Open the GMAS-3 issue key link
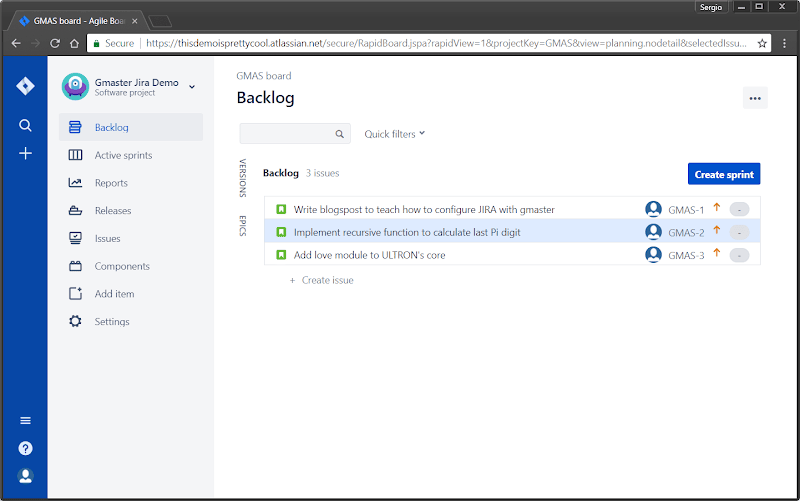 pos(686,255)
